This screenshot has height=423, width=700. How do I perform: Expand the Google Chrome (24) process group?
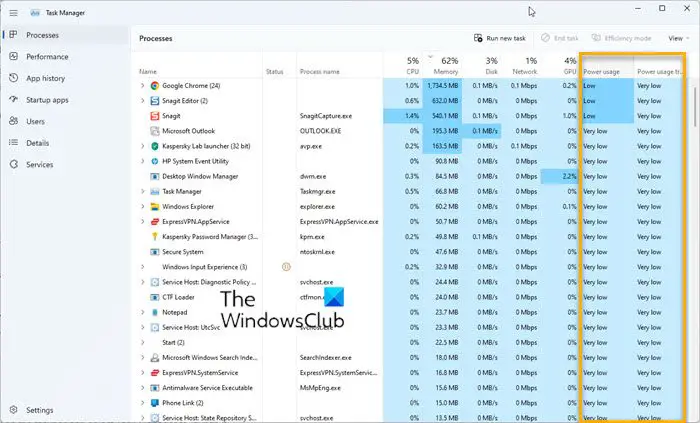click(142, 86)
